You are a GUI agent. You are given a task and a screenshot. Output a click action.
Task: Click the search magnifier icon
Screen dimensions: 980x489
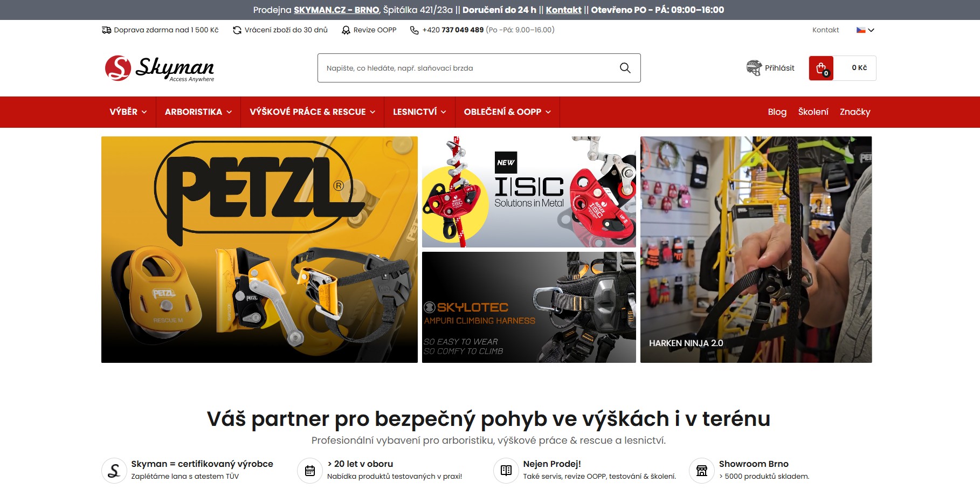(625, 68)
